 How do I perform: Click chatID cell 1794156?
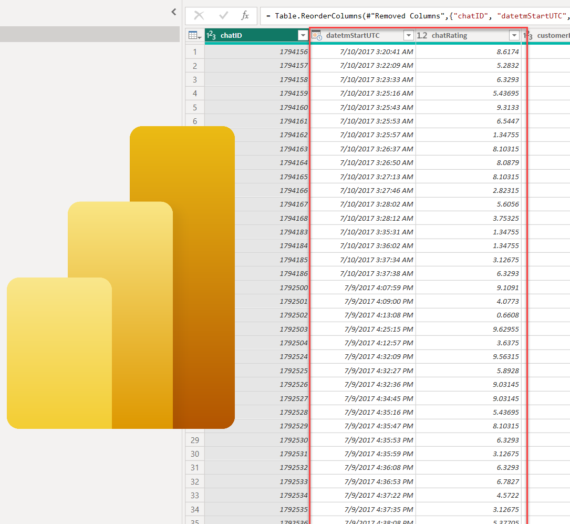coord(257,52)
